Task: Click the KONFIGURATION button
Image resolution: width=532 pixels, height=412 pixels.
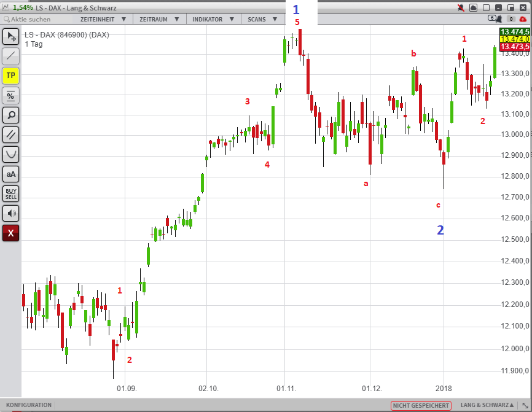Action: [29, 405]
